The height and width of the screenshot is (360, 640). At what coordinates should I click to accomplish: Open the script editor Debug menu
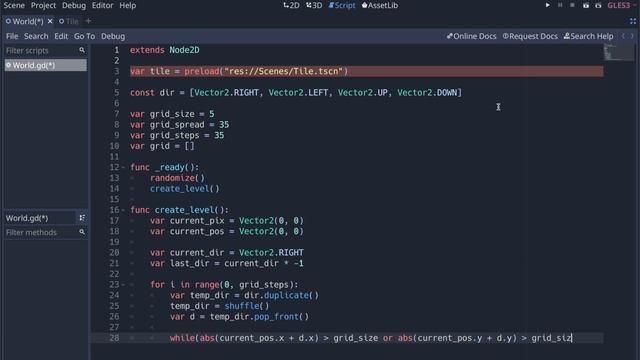113,36
